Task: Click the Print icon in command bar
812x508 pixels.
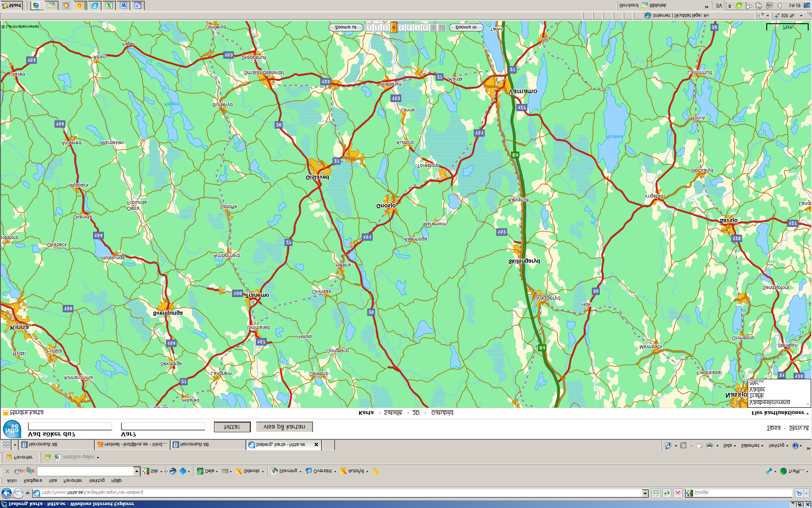Action: pos(710,445)
